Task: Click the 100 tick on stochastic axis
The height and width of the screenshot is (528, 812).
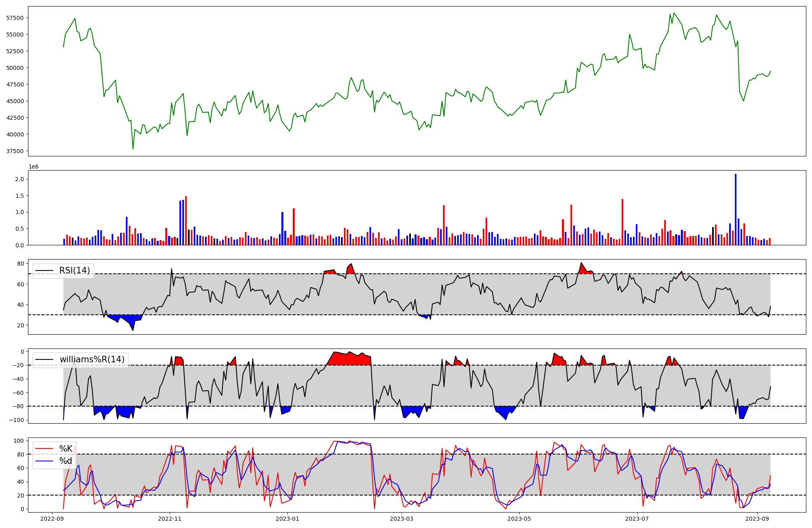Action: pyautogui.click(x=19, y=441)
